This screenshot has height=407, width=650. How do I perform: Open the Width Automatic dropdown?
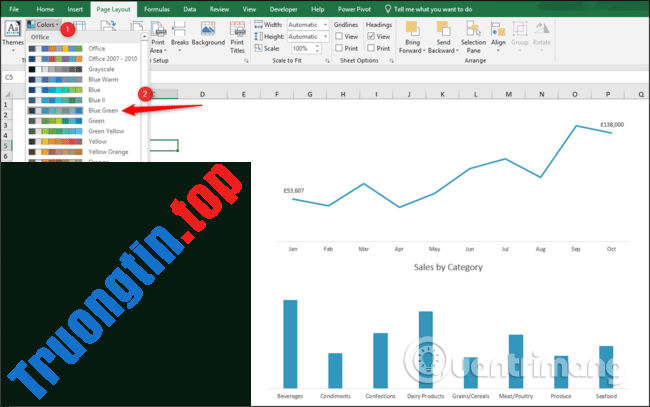click(325, 25)
